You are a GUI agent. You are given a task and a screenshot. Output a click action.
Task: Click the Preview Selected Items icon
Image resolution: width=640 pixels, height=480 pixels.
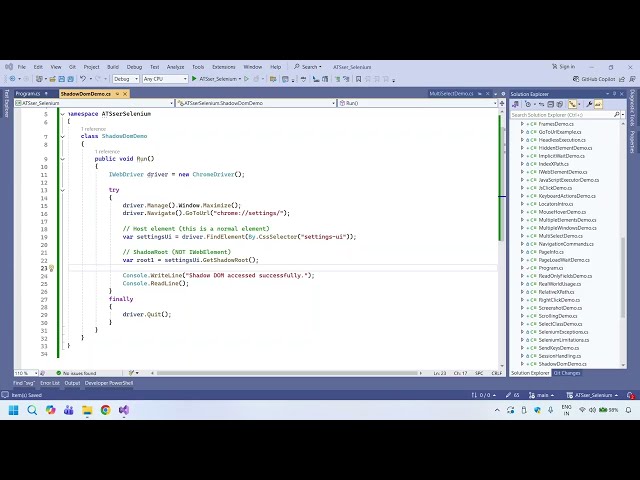[598, 104]
